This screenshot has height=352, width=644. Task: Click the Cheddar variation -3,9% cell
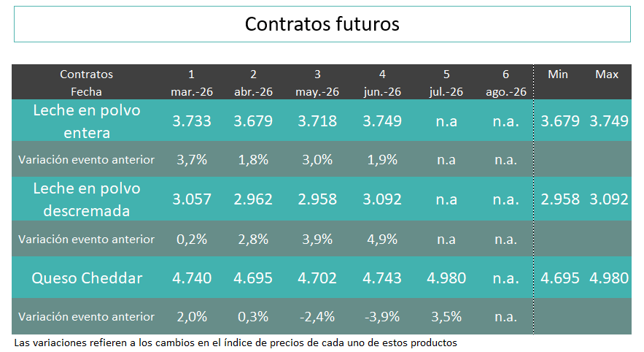pyautogui.click(x=382, y=317)
